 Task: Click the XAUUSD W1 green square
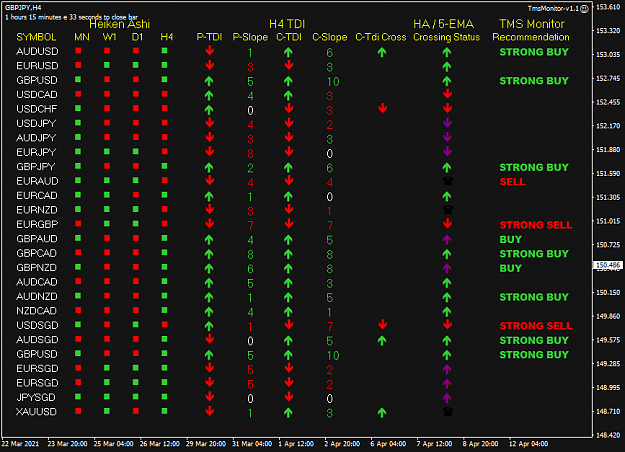coord(107,411)
